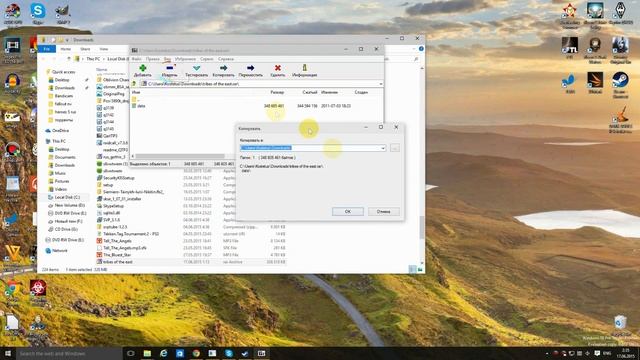This screenshot has width=640, height=360.
Task: Open the Избранное menu in 7-Zip
Action: tap(185, 59)
